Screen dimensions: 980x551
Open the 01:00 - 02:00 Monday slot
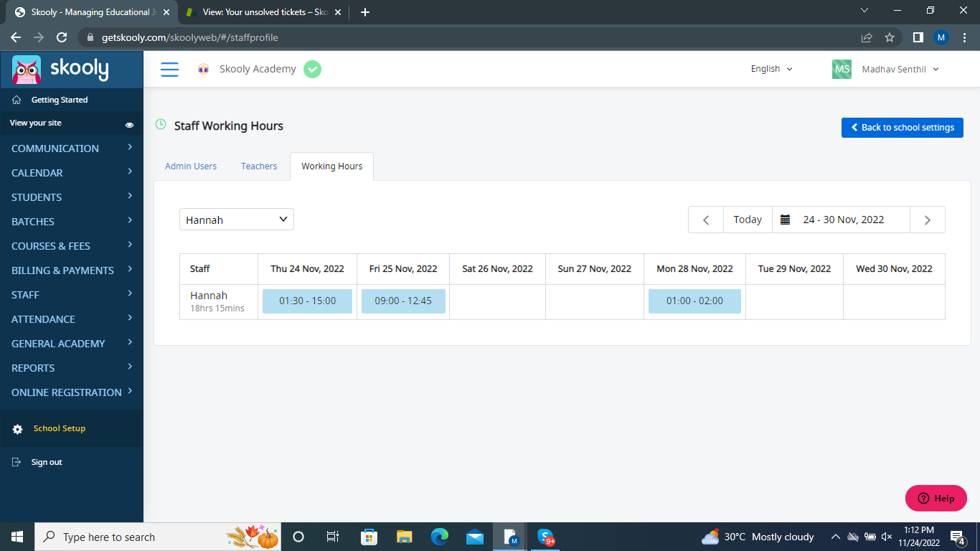click(x=694, y=301)
